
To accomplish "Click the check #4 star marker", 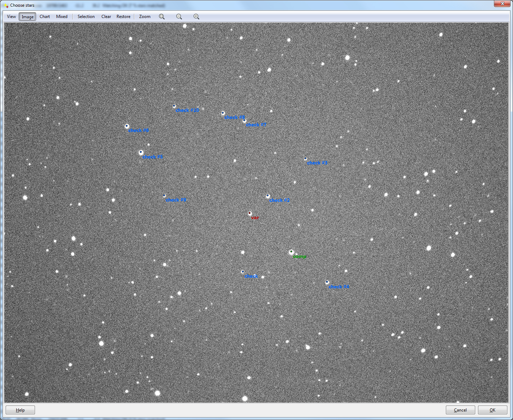I will [327, 282].
